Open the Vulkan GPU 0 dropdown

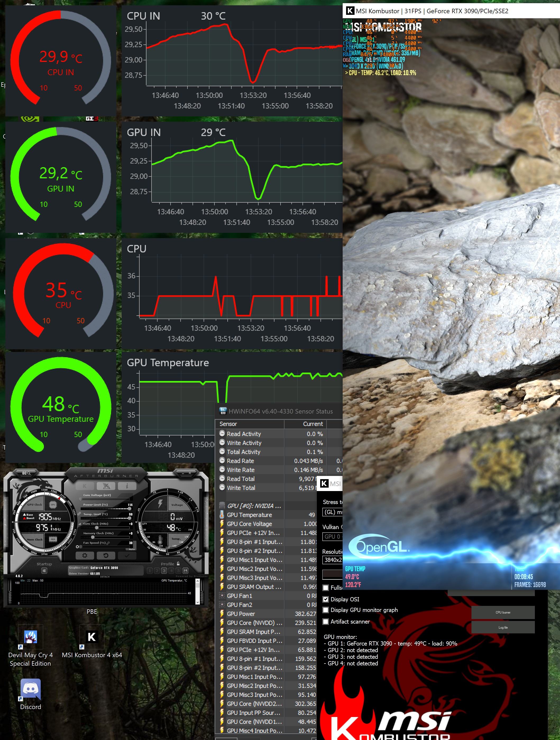333,536
